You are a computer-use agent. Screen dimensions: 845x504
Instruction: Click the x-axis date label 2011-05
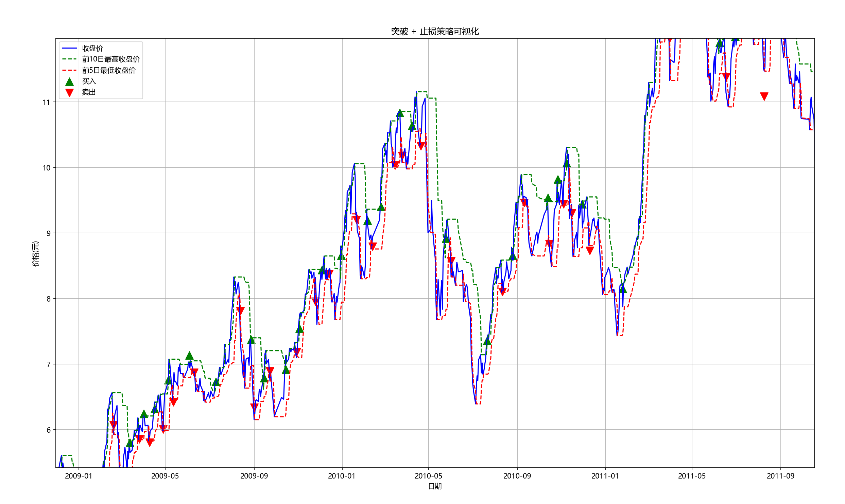pyautogui.click(x=692, y=476)
